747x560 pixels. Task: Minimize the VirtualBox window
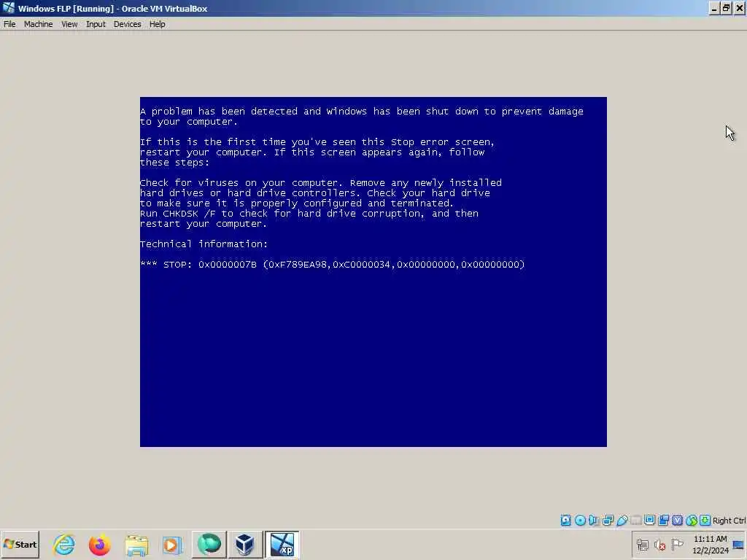714,8
